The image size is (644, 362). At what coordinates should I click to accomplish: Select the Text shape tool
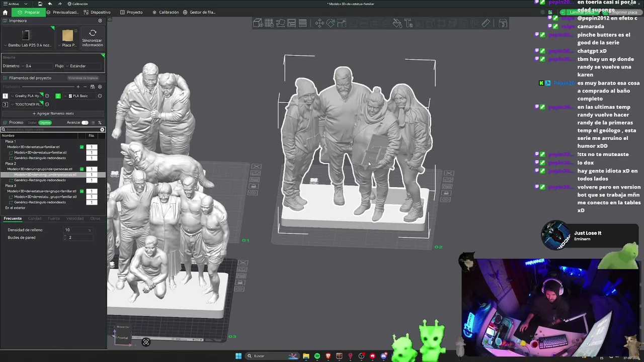point(408,23)
